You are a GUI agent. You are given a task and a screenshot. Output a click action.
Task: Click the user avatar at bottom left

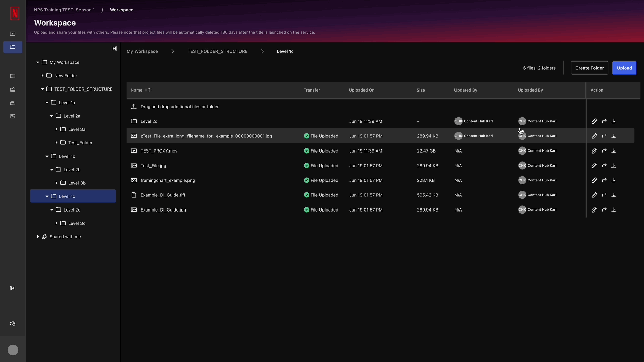point(13,350)
